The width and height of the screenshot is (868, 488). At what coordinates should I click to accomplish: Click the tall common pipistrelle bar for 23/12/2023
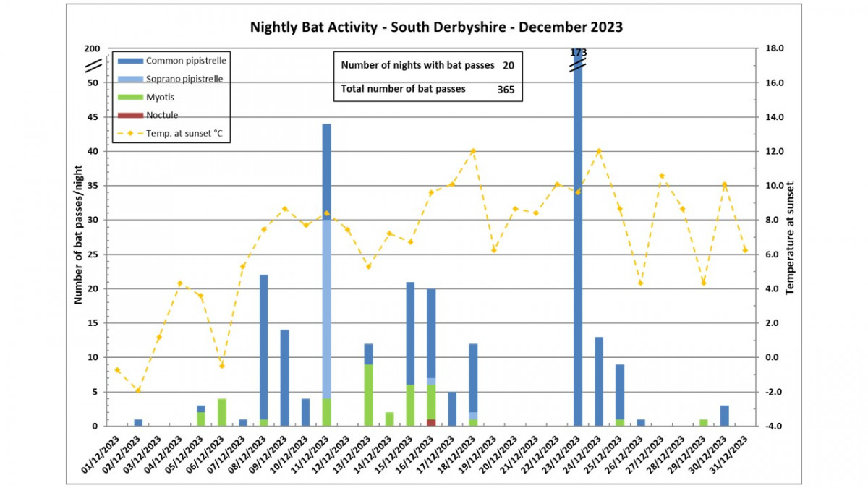pyautogui.click(x=577, y=239)
